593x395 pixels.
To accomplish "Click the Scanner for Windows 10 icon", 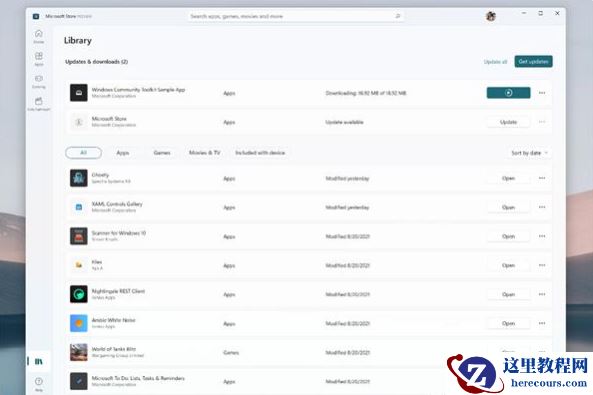I will click(79, 236).
